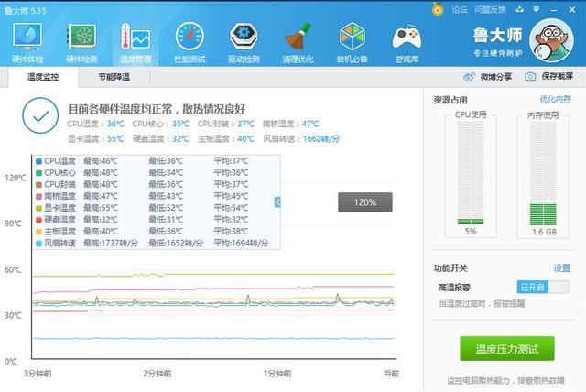
Task: Click the checkmark status circle icon
Action: pyautogui.click(x=40, y=115)
